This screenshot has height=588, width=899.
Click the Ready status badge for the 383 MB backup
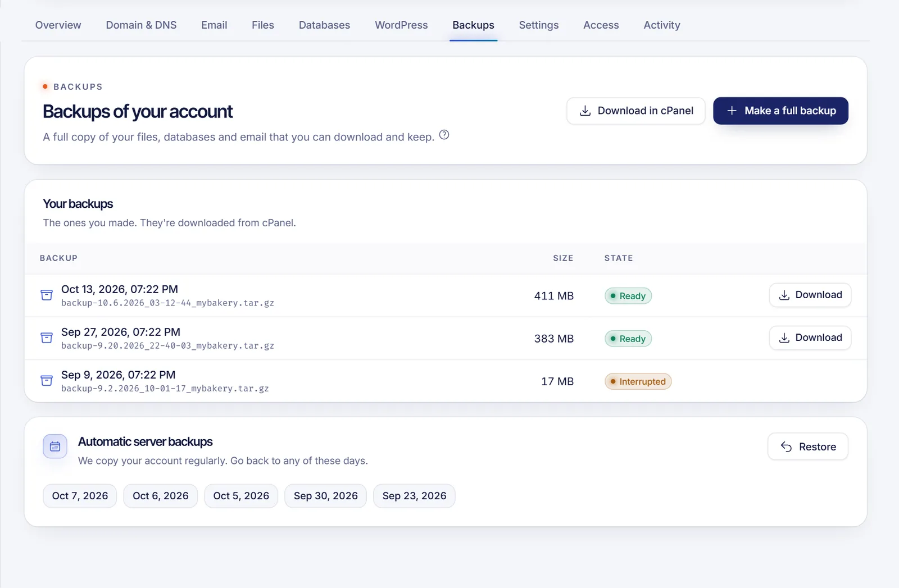pos(628,339)
